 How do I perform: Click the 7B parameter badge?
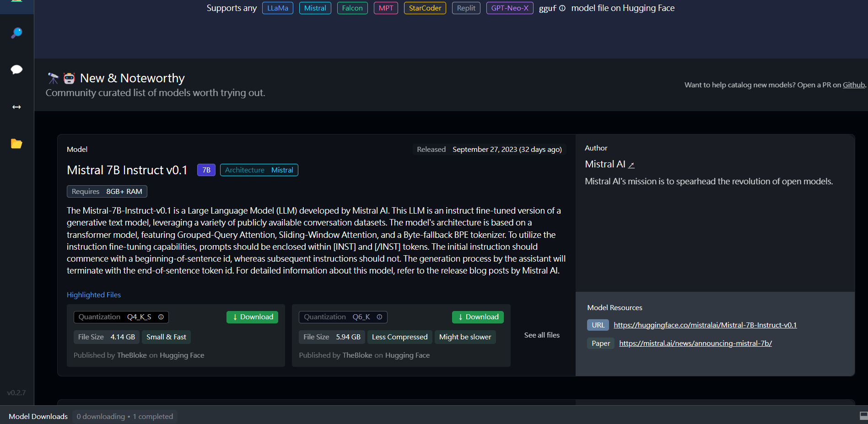pos(206,170)
